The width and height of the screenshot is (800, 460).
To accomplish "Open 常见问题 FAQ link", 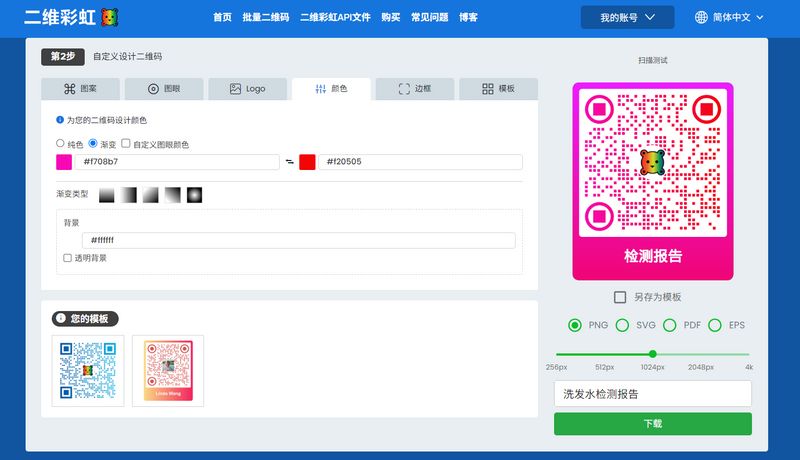I will pyautogui.click(x=430, y=17).
